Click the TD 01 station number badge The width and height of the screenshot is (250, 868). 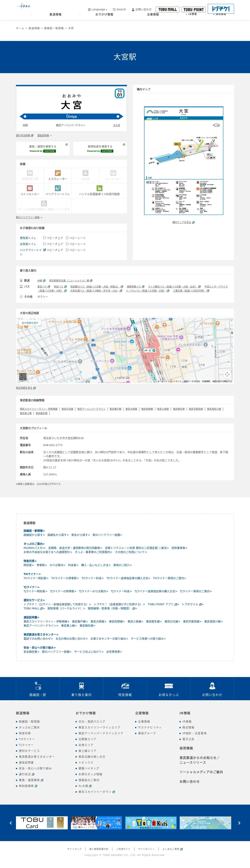(119, 93)
